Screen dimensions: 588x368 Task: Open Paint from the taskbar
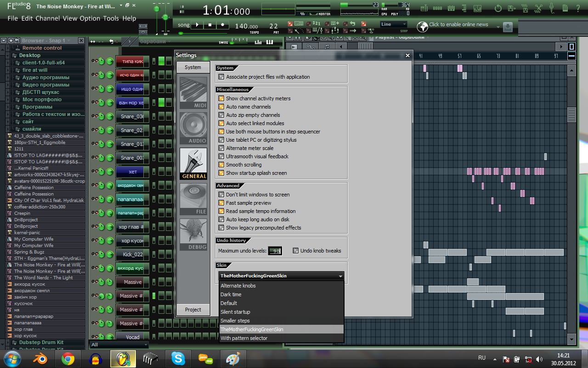coord(233,358)
